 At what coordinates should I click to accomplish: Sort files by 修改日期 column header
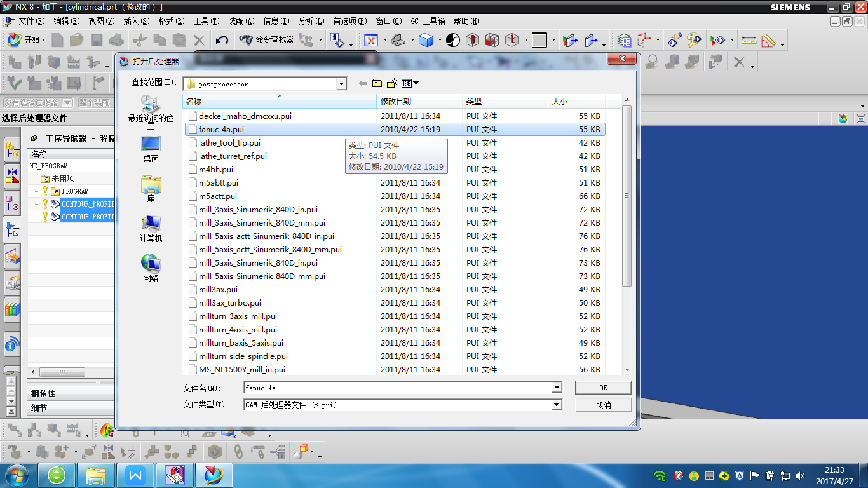(419, 101)
